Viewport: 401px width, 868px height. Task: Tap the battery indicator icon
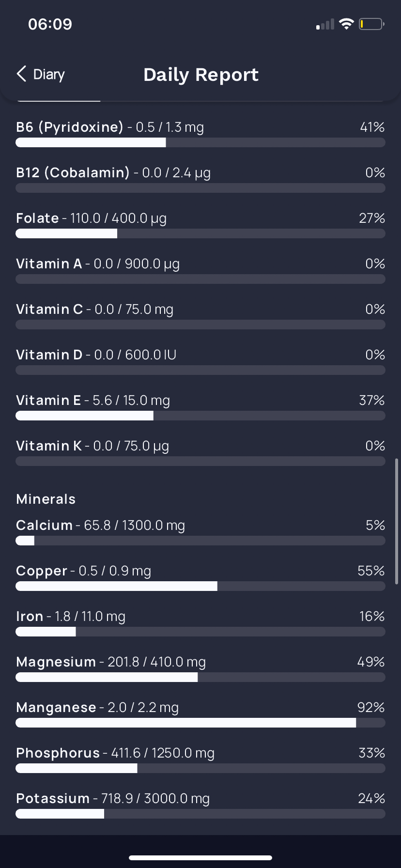(371, 24)
